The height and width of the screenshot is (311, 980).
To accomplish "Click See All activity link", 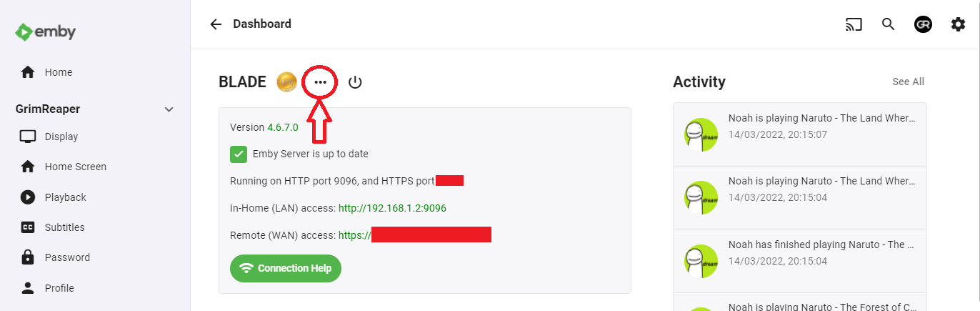I will pos(908,82).
